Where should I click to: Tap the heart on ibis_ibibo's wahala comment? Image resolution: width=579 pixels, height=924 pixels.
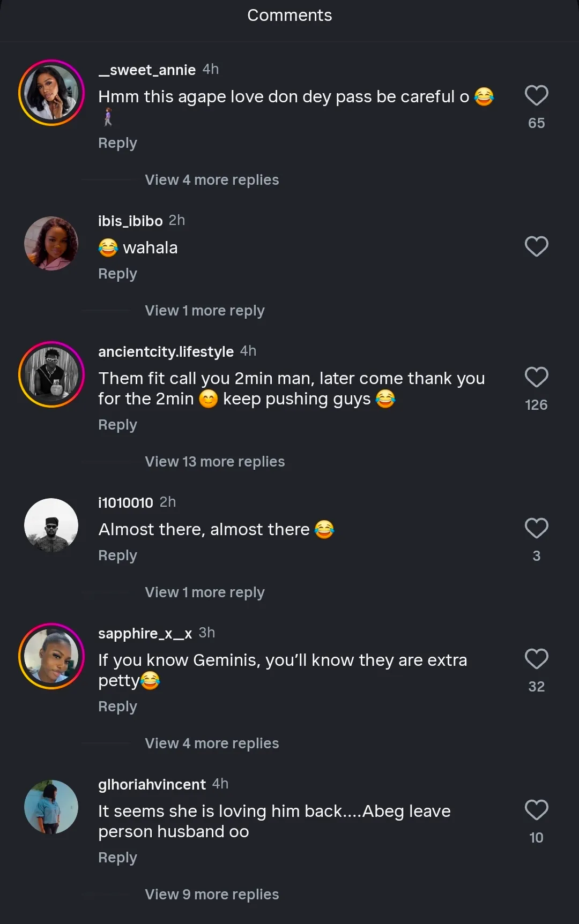tap(536, 246)
